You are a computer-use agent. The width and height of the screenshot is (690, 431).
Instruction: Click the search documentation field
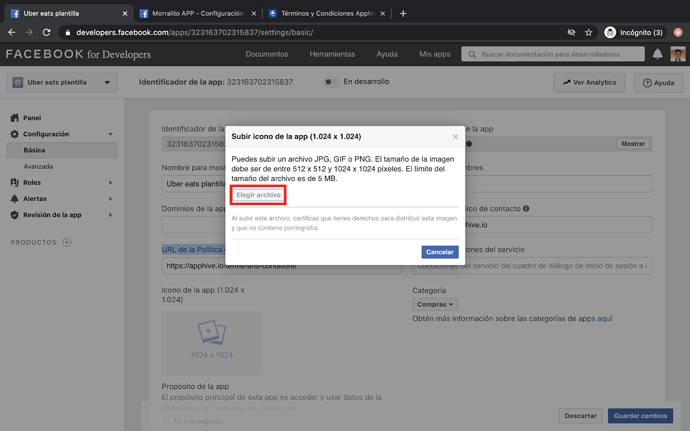pos(553,54)
